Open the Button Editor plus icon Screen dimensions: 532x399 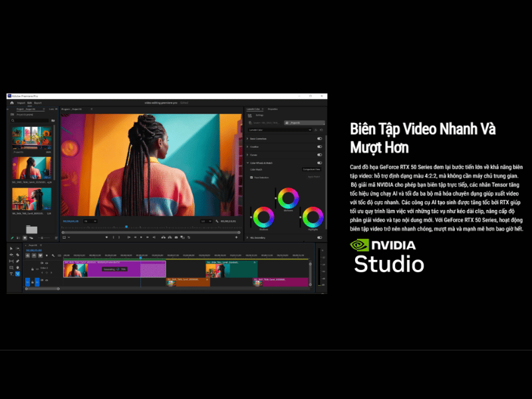pyautogui.click(x=237, y=237)
